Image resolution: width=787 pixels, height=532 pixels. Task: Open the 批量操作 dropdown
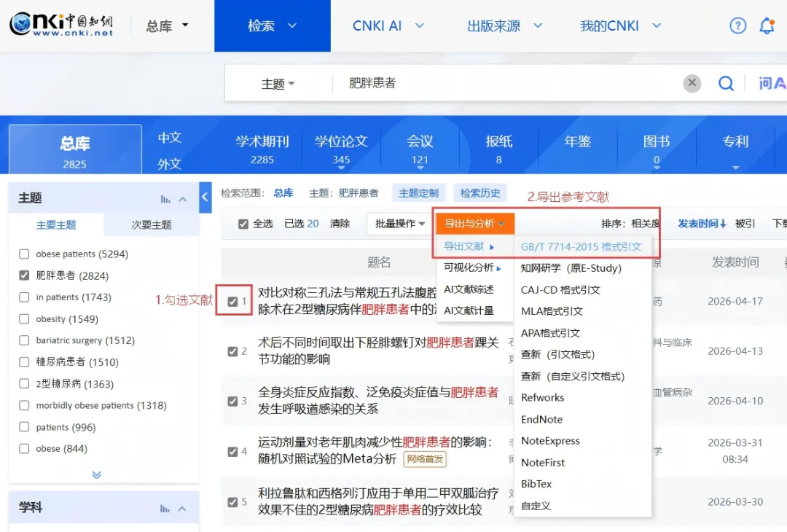click(399, 224)
